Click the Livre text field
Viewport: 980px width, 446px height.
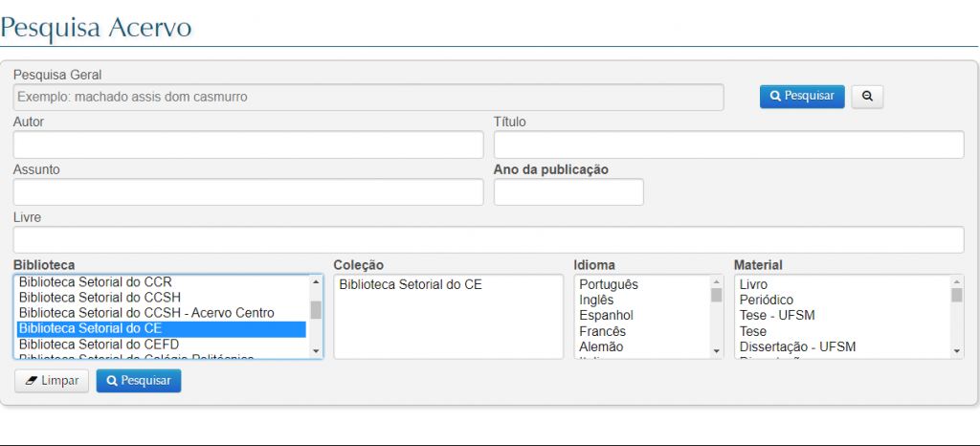coord(488,240)
